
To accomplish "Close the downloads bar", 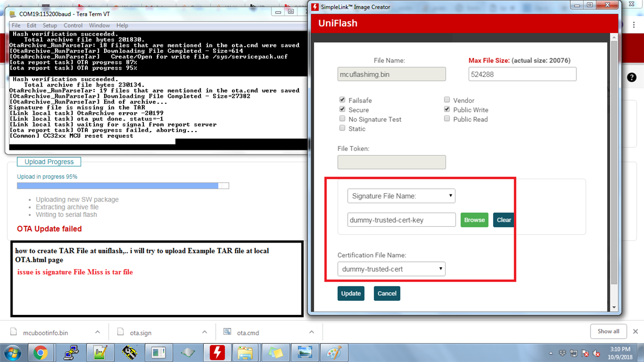I will coord(635,332).
